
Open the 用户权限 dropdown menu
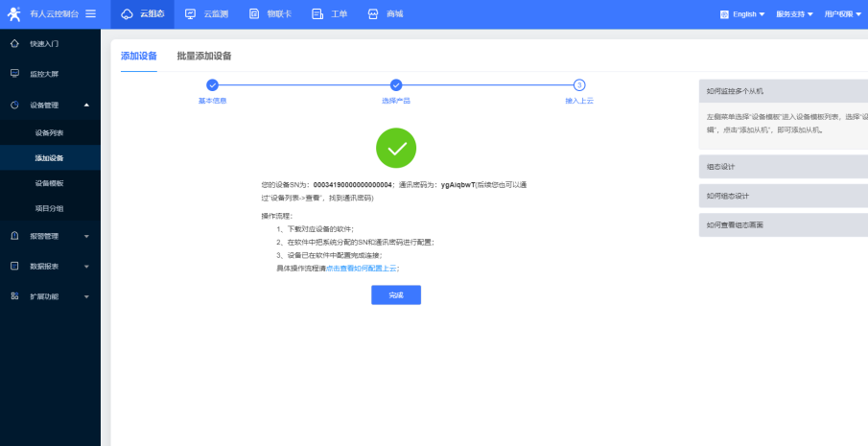click(842, 14)
